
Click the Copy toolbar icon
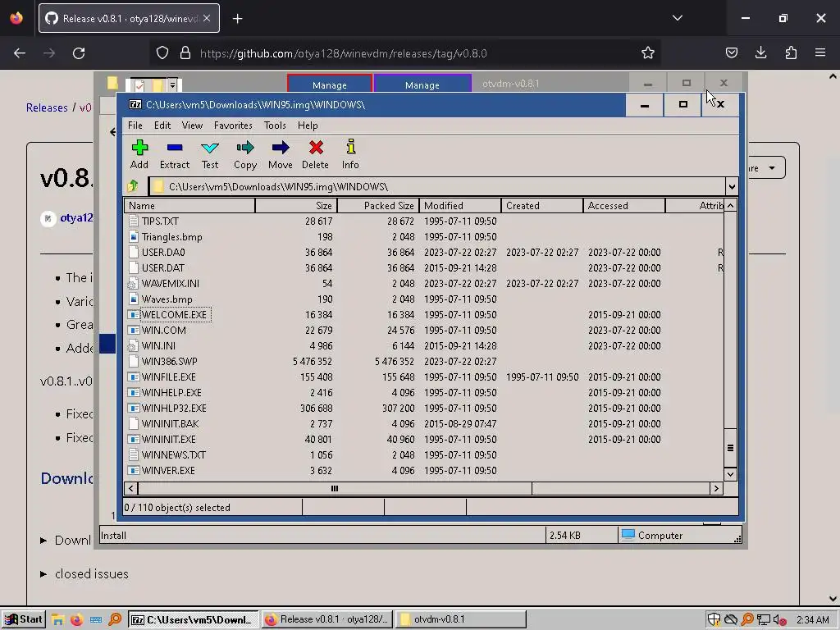coord(245,148)
